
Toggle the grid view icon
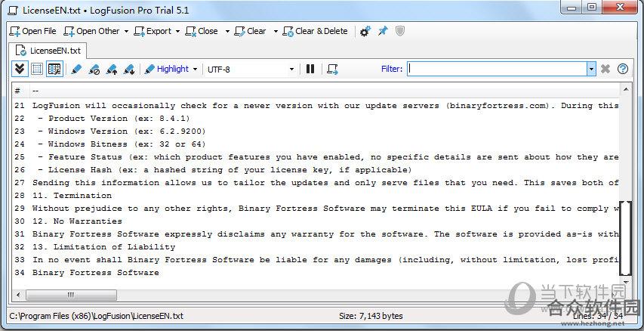(x=37, y=69)
